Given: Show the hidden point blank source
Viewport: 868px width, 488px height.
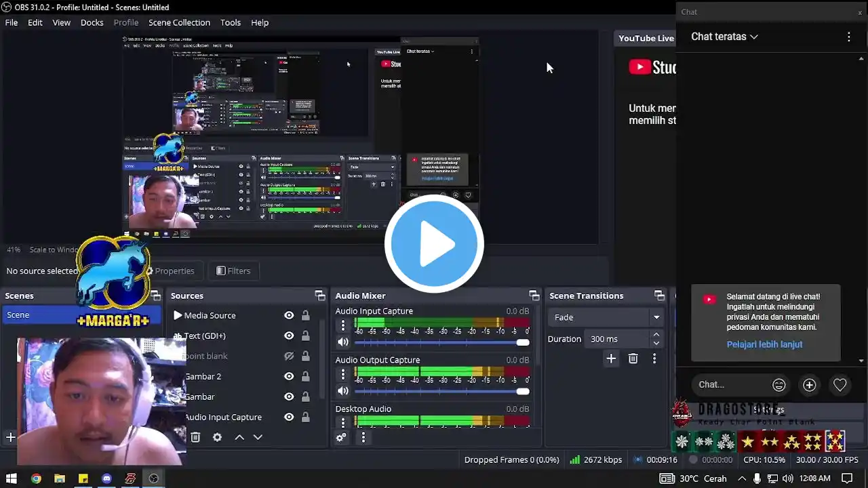Looking at the screenshot, I should (289, 356).
